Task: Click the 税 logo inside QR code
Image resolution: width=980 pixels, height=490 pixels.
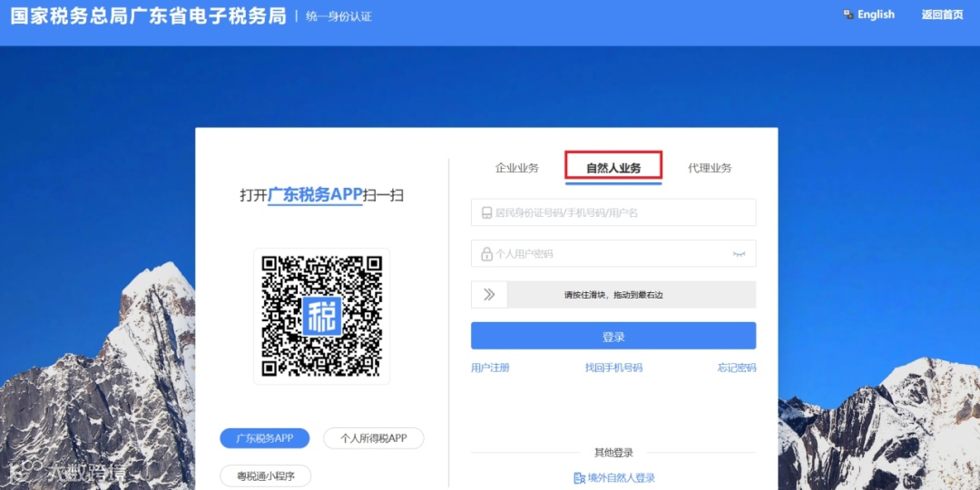Action: pyautogui.click(x=322, y=317)
